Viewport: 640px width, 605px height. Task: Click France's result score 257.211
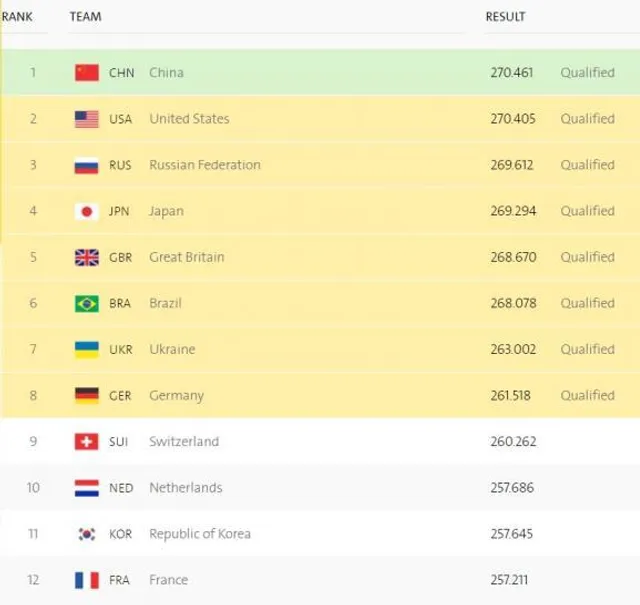tap(508, 580)
